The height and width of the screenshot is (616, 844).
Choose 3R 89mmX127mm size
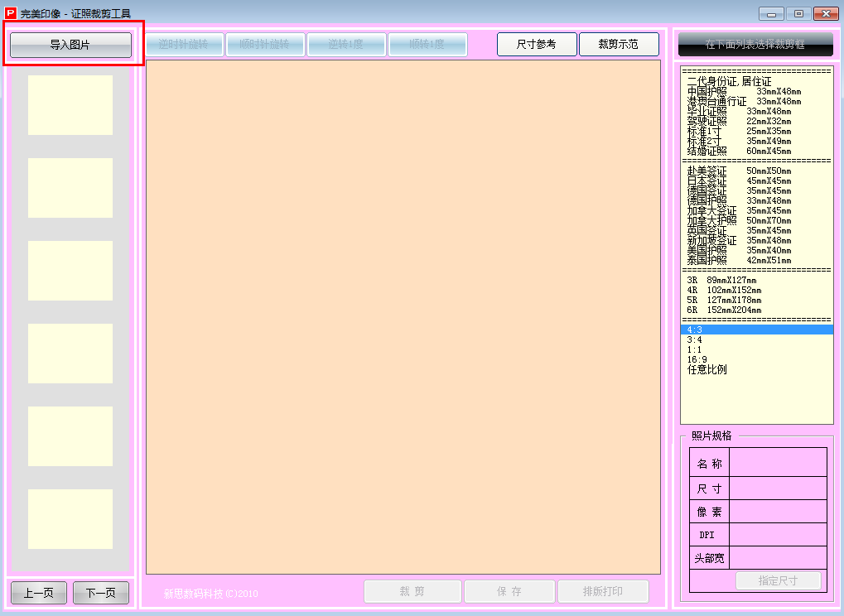[x=757, y=281]
